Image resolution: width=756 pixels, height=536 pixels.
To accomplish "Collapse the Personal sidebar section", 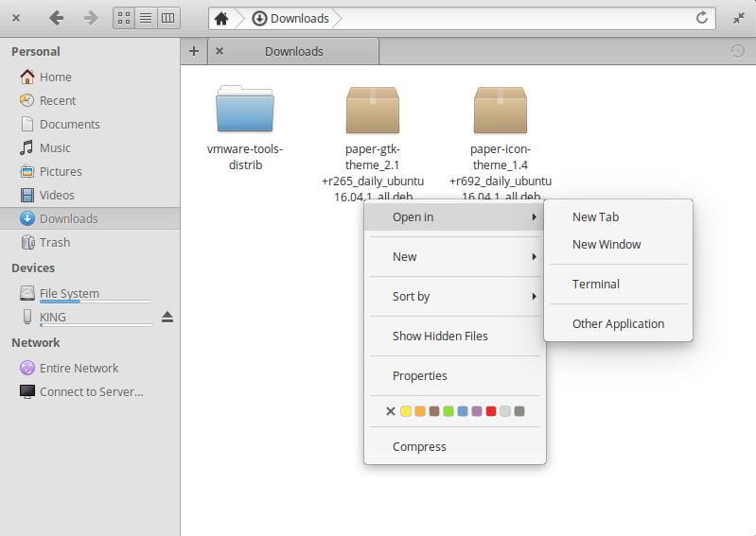I will coord(36,52).
